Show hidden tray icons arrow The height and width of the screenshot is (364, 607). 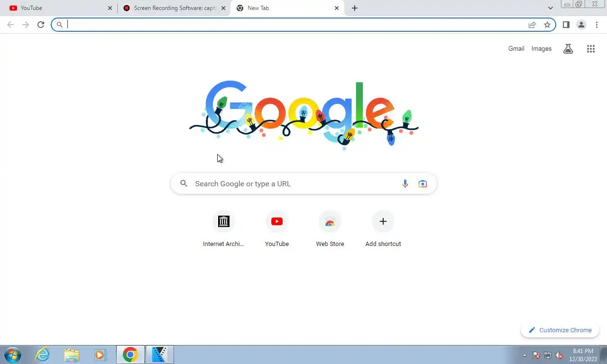(x=524, y=355)
